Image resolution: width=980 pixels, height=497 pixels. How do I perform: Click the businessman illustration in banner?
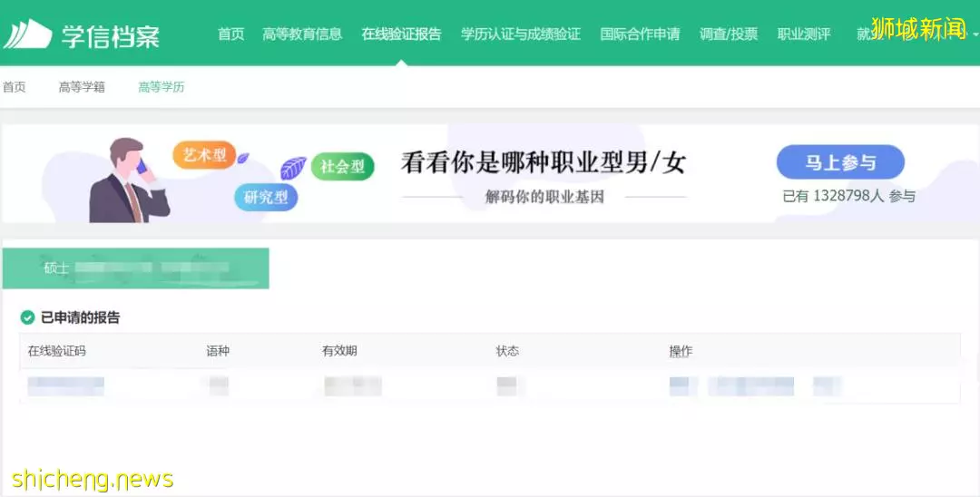(x=128, y=180)
